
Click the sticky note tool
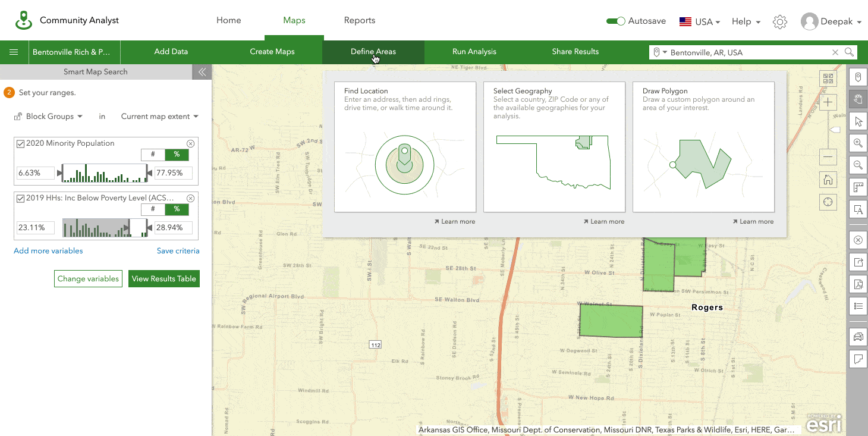point(858,359)
